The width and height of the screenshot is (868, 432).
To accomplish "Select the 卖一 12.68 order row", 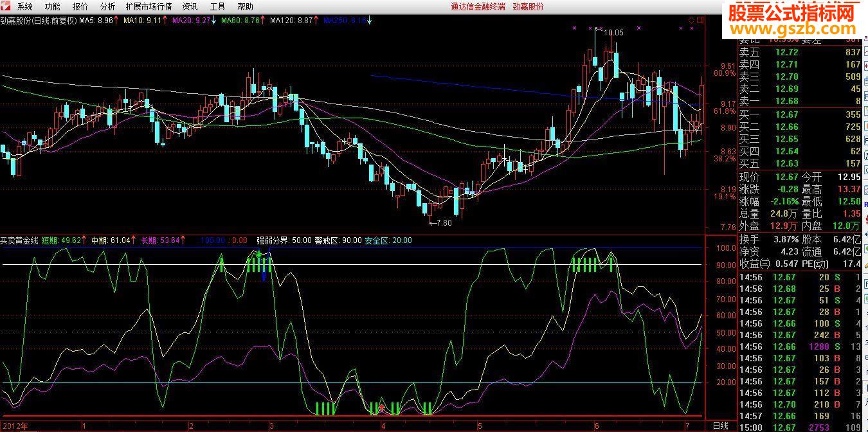I will point(800,101).
